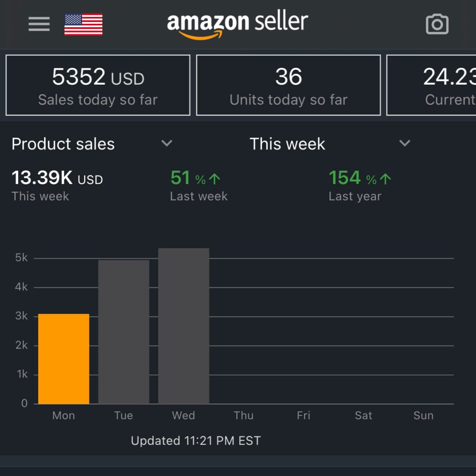Select the Tuesday sales bar
Viewport: 476px width, 476px height.
[x=124, y=332]
